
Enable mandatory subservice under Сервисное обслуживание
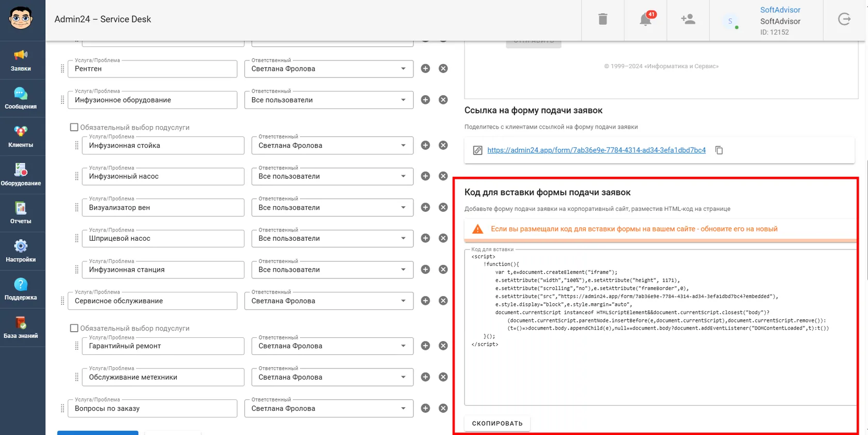pos(74,328)
